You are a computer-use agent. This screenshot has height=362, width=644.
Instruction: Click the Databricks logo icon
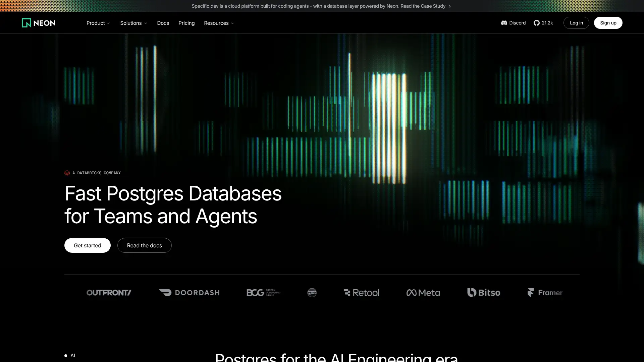[67, 173]
